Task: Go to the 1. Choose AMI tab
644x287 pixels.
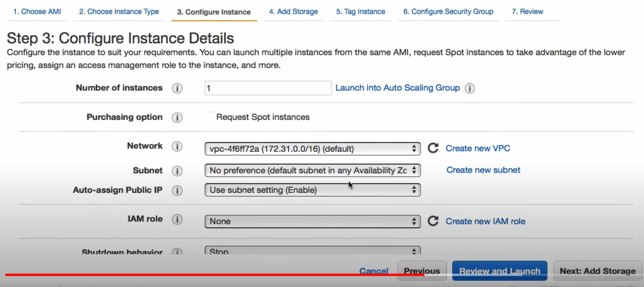Action: click(37, 12)
